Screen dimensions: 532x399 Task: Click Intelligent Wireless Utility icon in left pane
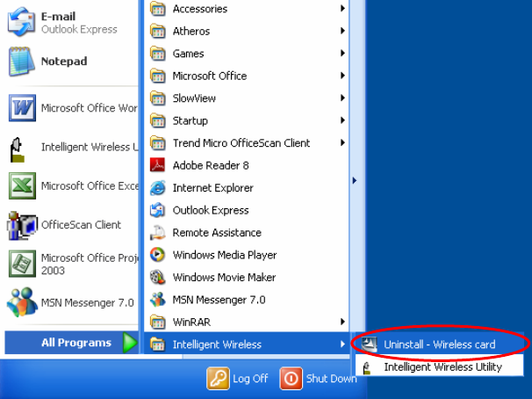[x=18, y=149]
